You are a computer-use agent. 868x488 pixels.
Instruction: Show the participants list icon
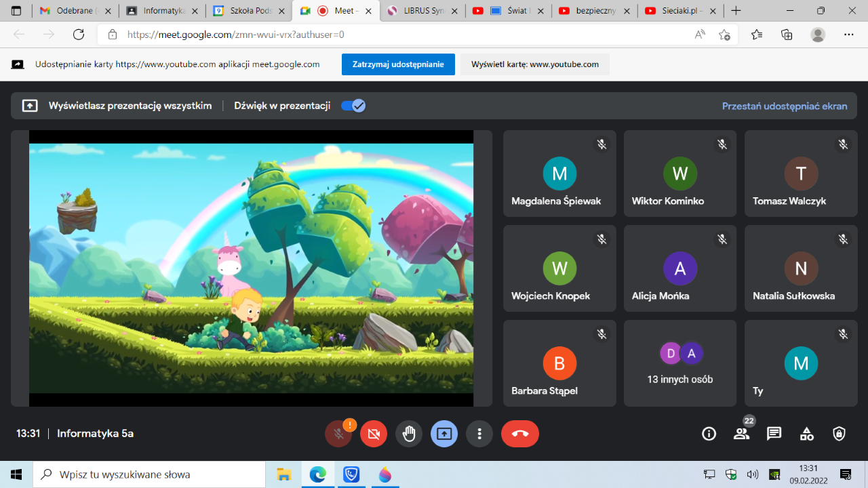[741, 434]
